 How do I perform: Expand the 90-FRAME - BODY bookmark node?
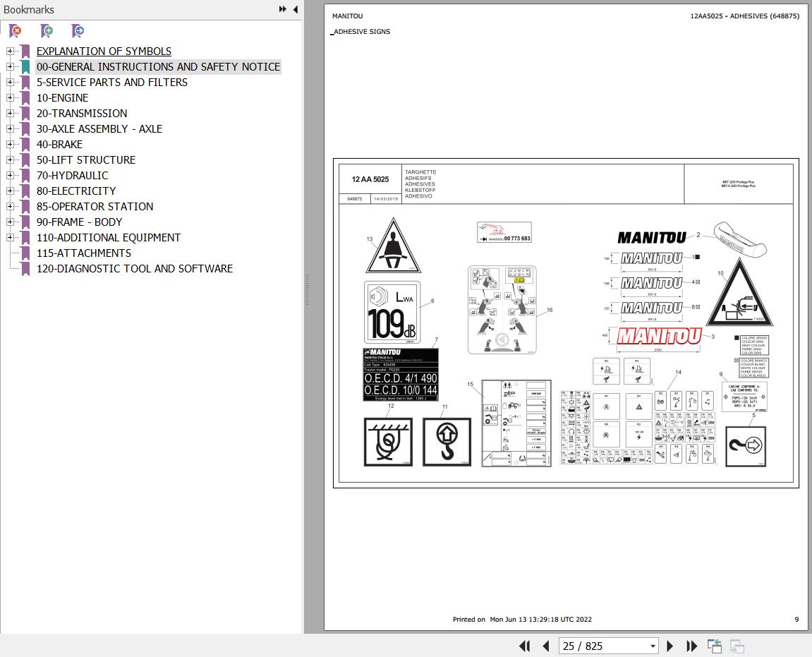coord(10,222)
